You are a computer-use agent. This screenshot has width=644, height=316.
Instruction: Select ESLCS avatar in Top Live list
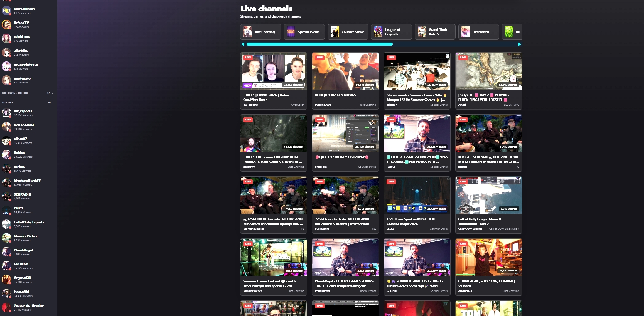click(x=6, y=210)
